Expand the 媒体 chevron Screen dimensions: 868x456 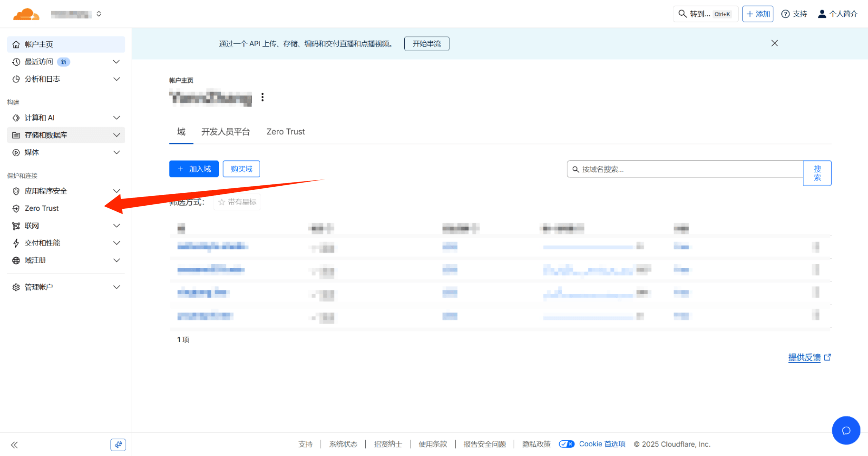(x=116, y=152)
